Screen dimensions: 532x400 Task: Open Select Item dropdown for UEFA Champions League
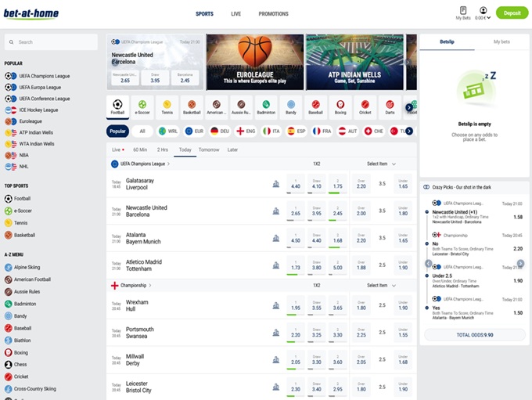(381, 164)
